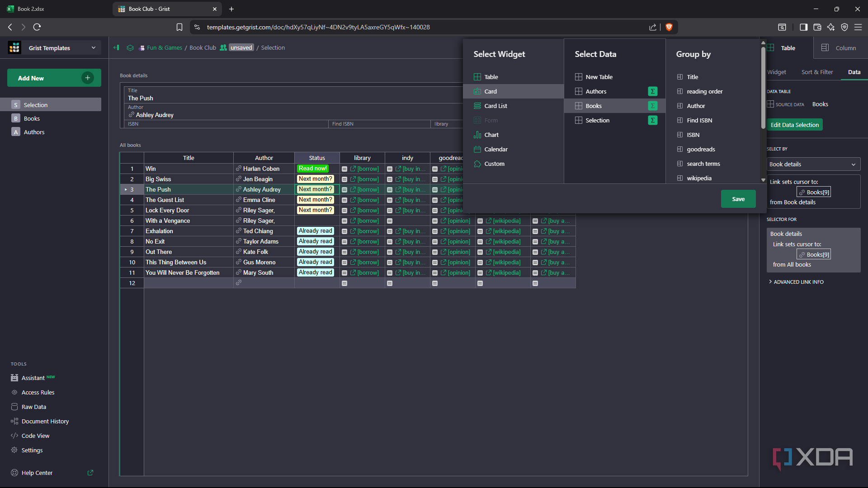
Task: Click the plus icon on Add New
Action: tap(88, 78)
